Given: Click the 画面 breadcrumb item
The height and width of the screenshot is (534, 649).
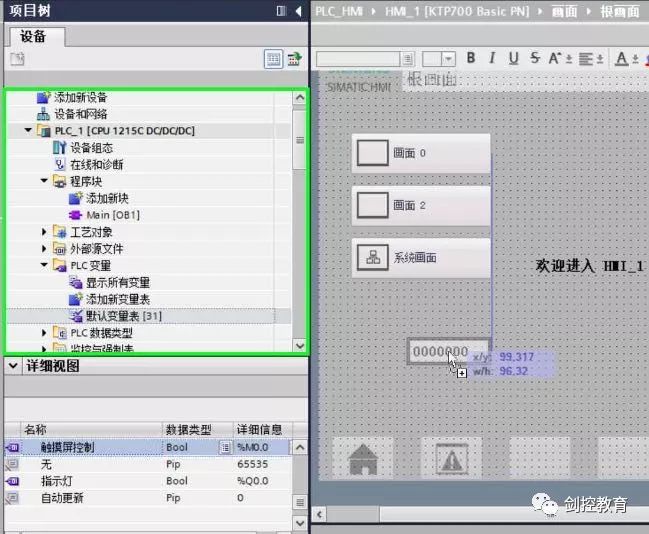Looking at the screenshot, I should pyautogui.click(x=565, y=11).
